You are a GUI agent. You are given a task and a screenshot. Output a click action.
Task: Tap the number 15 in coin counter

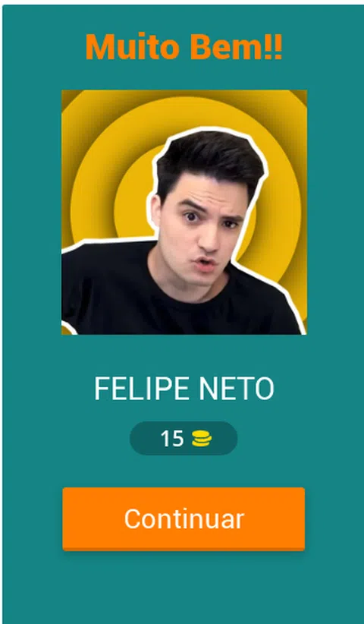[172, 439]
